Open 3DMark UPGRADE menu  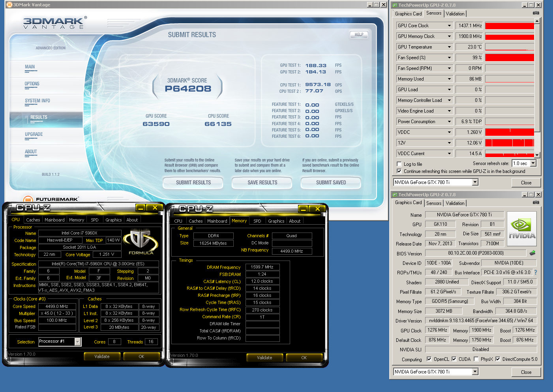34,135
